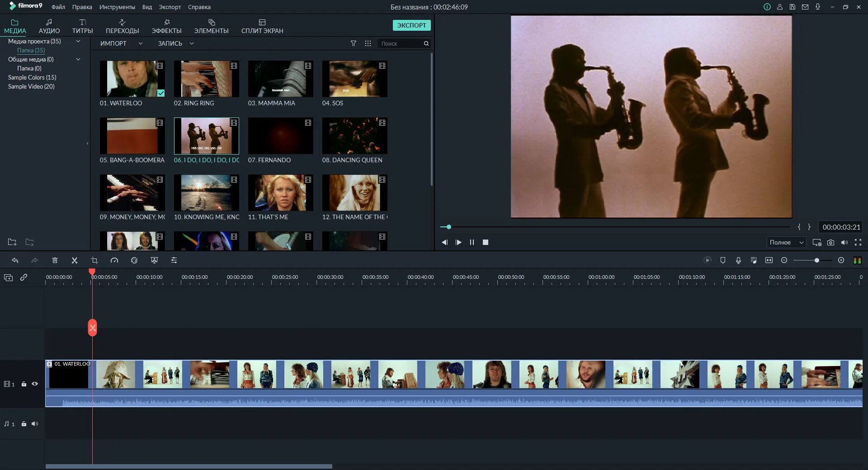Lock audio track 1
Viewport: 868px width, 470px height.
tap(24, 424)
